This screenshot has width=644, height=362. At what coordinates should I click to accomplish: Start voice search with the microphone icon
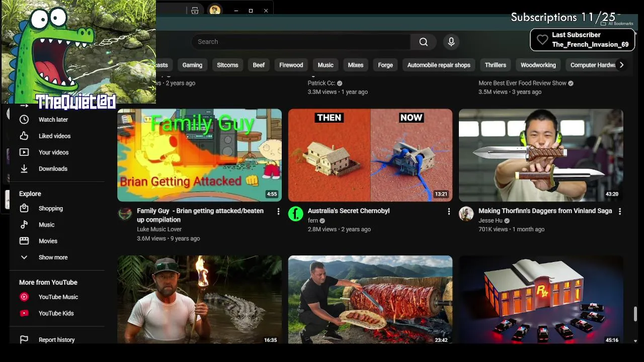[451, 42]
